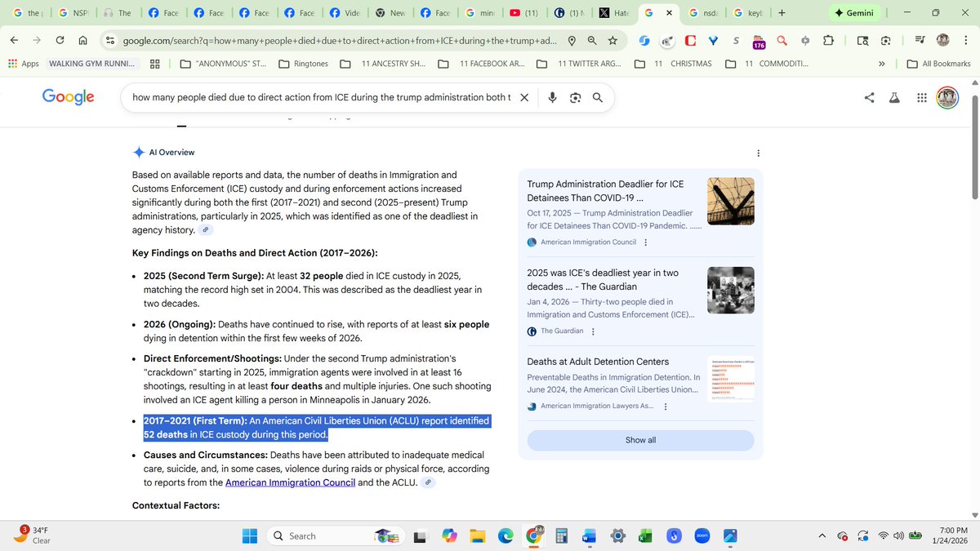Go back to the previous page

pos(14,40)
